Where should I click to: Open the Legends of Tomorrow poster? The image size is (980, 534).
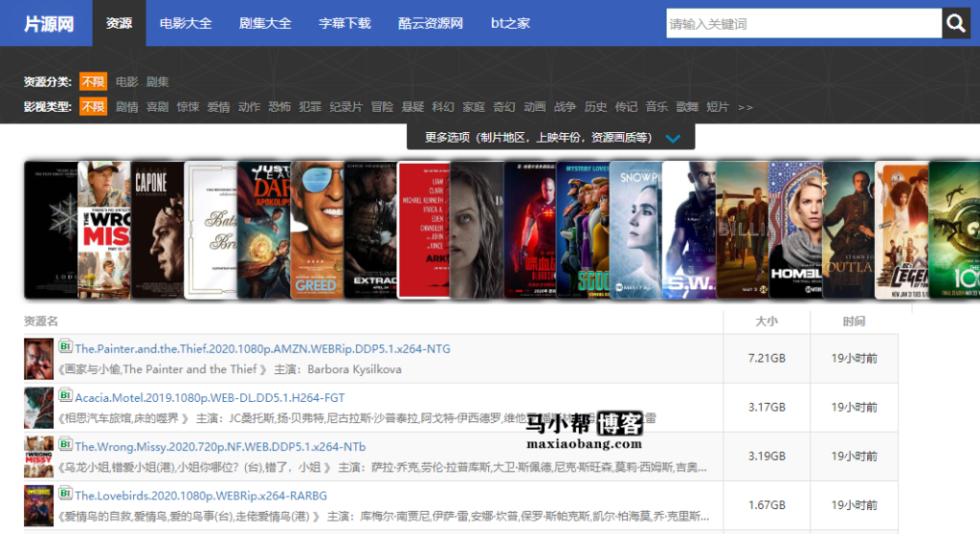click(902, 230)
